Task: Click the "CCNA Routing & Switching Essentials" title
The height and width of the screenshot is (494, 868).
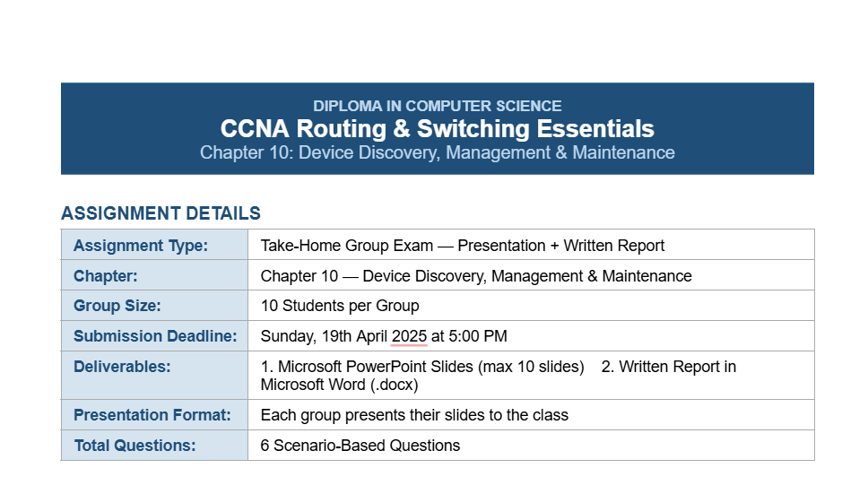Action: point(438,128)
